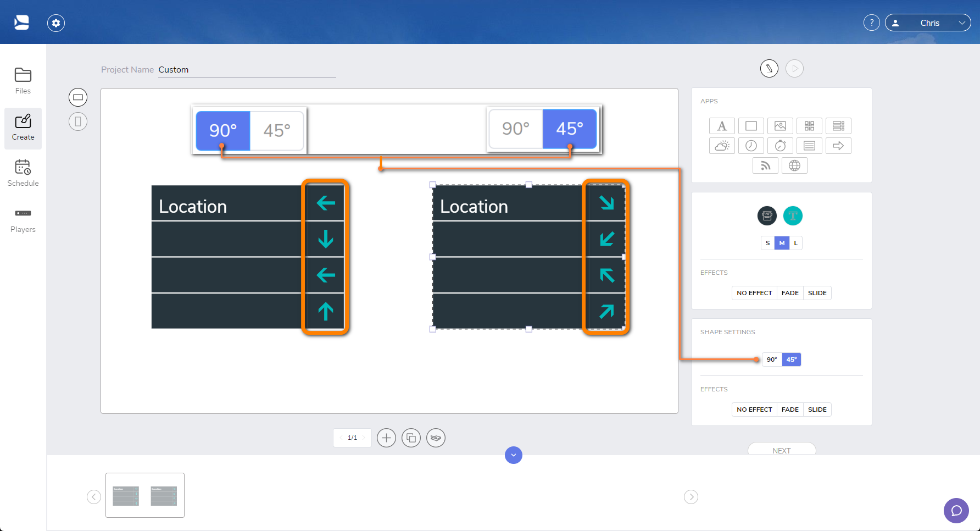Viewport: 980px width, 531px height.
Task: Insert the Weather app
Action: click(722, 145)
